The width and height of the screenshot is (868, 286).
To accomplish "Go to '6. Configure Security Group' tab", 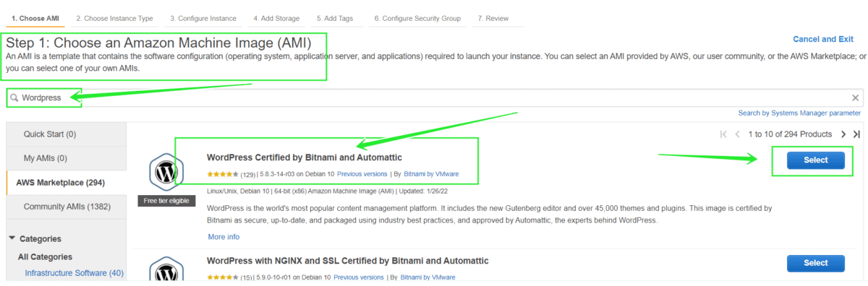I will [x=417, y=18].
